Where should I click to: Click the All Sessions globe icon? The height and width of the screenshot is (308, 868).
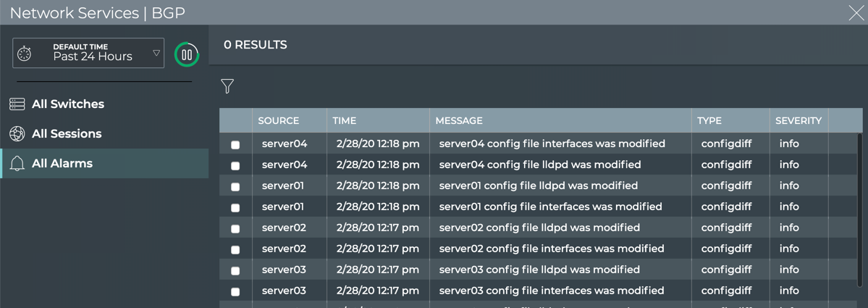click(x=17, y=134)
